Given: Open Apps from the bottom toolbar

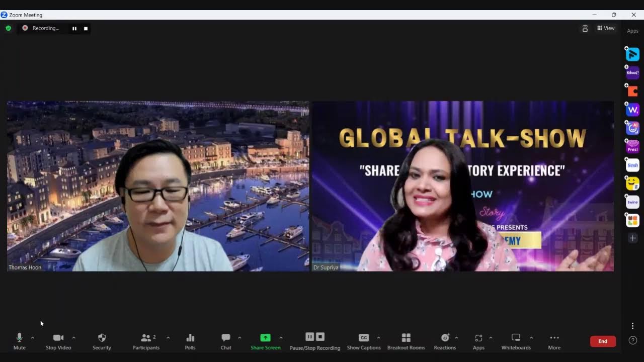Looking at the screenshot, I should click(x=478, y=341).
